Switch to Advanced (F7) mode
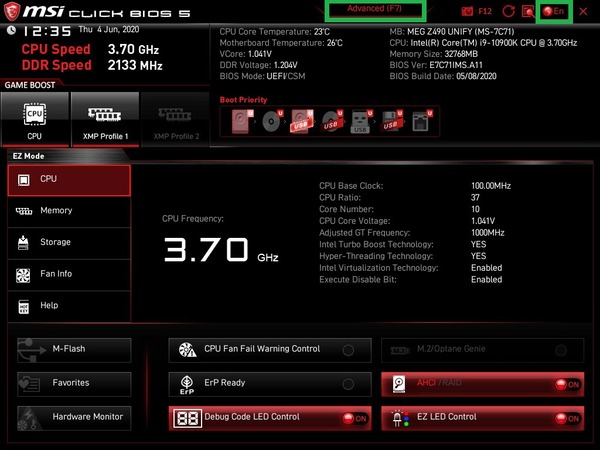This screenshot has width=600, height=450. coord(374,9)
